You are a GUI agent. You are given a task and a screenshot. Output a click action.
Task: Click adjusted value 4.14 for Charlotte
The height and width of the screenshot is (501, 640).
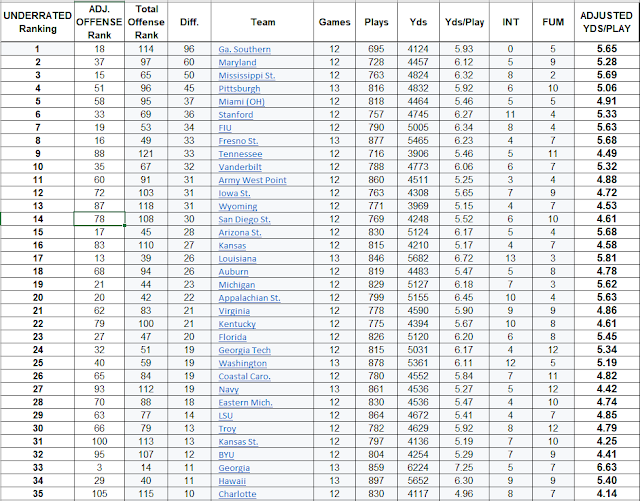(x=607, y=493)
